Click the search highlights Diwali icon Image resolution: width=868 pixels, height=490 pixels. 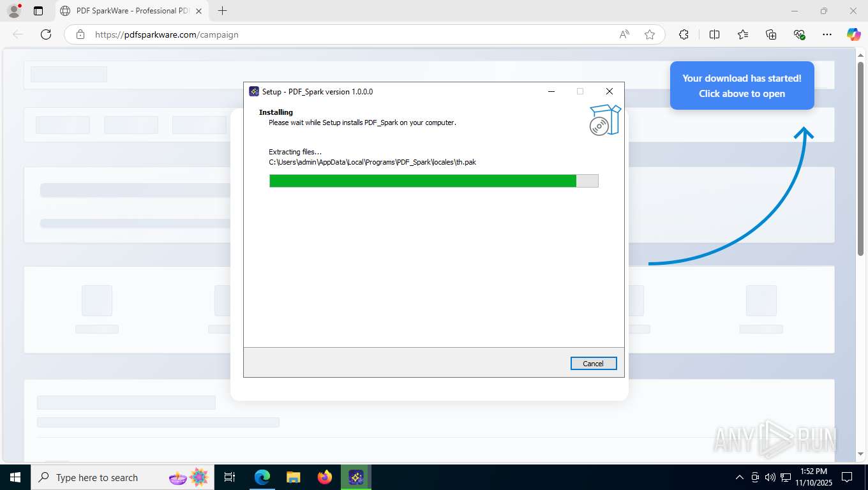point(189,477)
